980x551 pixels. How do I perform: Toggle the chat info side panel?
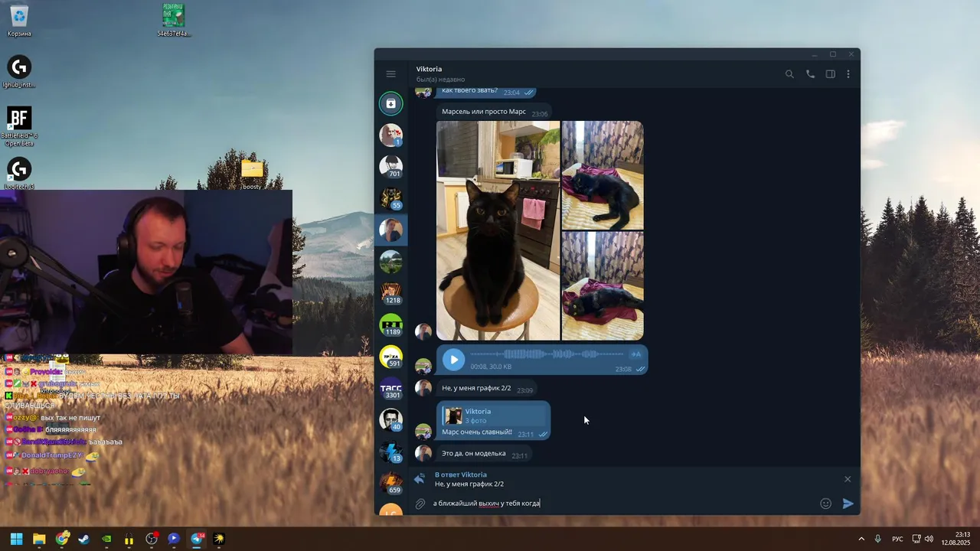tap(830, 74)
